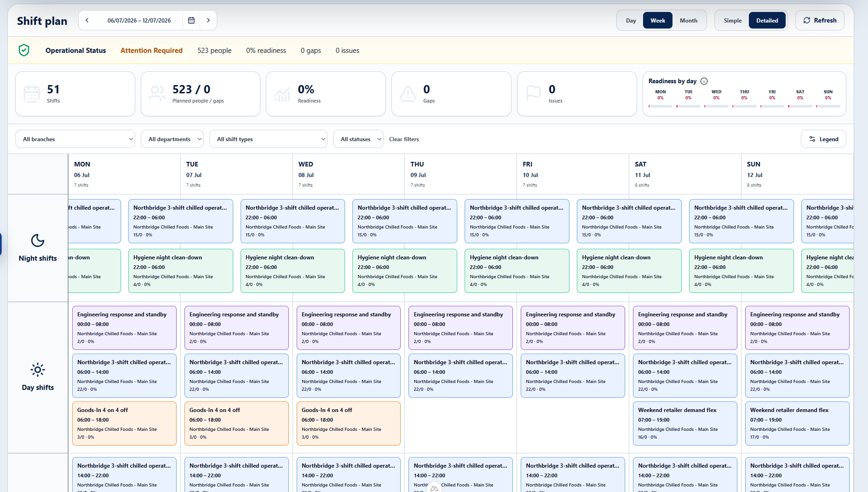This screenshot has width=868, height=492.
Task: Click the Night shifts moon icon
Action: coord(38,240)
